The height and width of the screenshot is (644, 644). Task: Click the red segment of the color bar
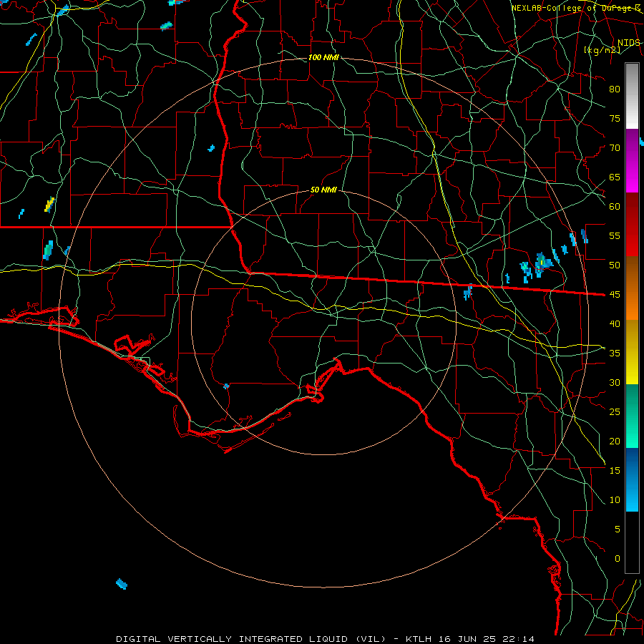pyautogui.click(x=632, y=225)
